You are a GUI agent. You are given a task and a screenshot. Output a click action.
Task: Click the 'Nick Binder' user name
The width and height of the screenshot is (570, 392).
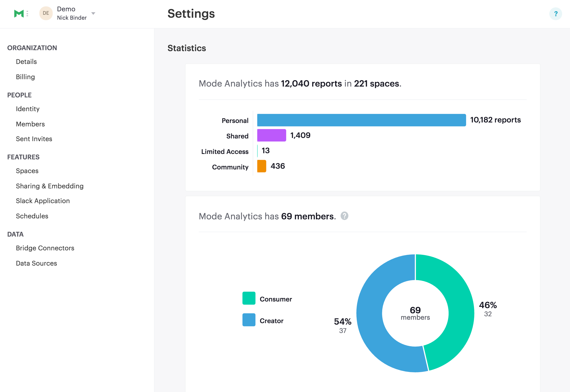click(72, 18)
